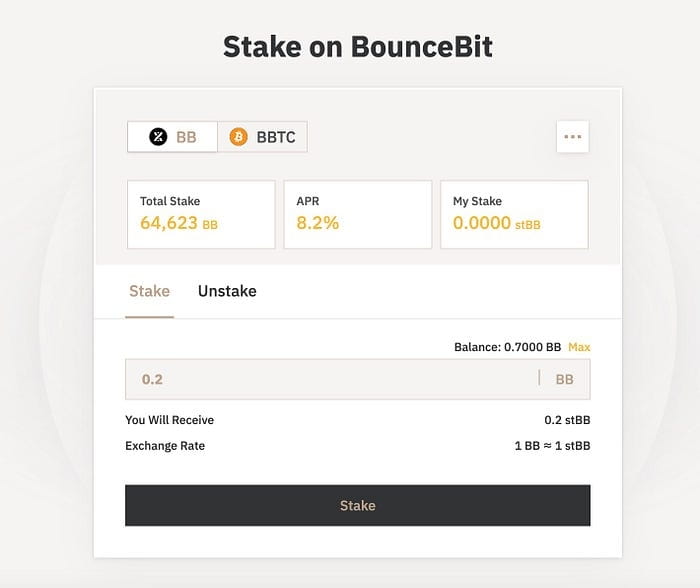
Task: Click the 1 BB ≈ 1 stBB rate value
Action: [x=552, y=445]
